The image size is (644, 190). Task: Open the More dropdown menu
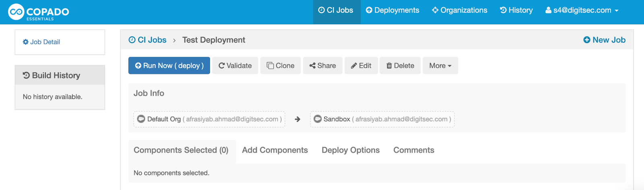tap(440, 66)
